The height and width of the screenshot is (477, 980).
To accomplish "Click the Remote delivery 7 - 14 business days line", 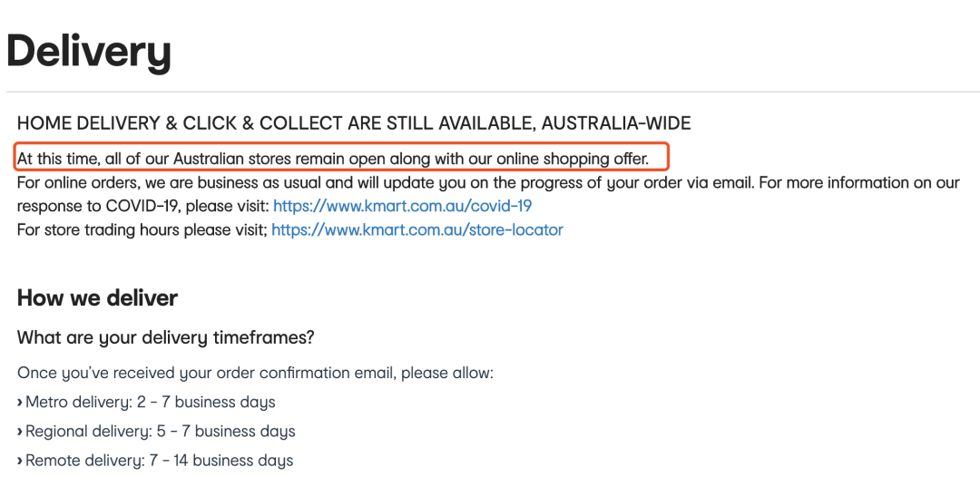I will pyautogui.click(x=155, y=462).
